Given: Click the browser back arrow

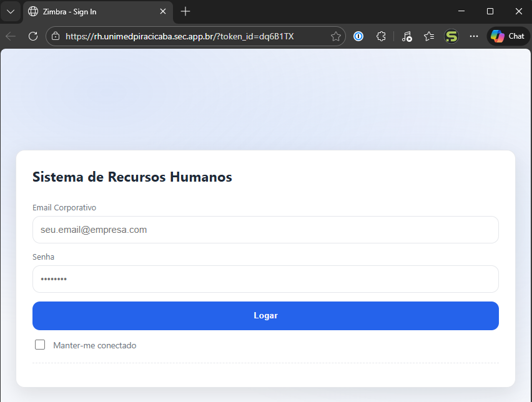Looking at the screenshot, I should (11, 36).
